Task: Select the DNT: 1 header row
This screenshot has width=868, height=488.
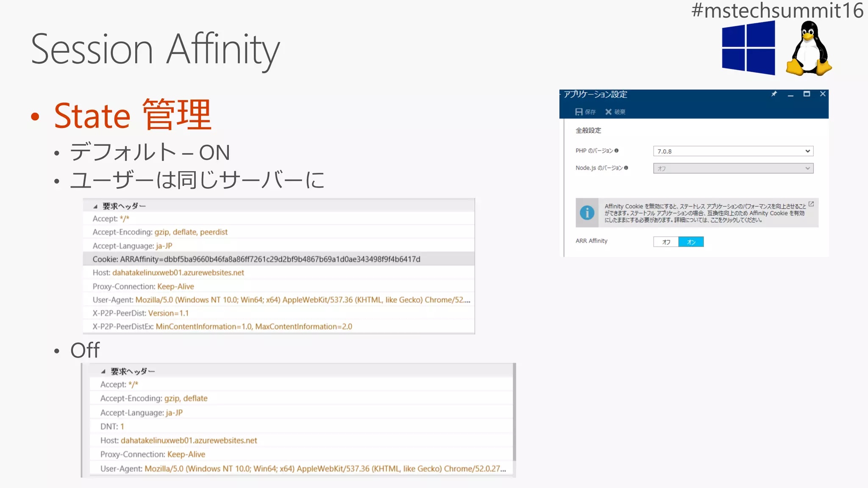Action: point(112,427)
